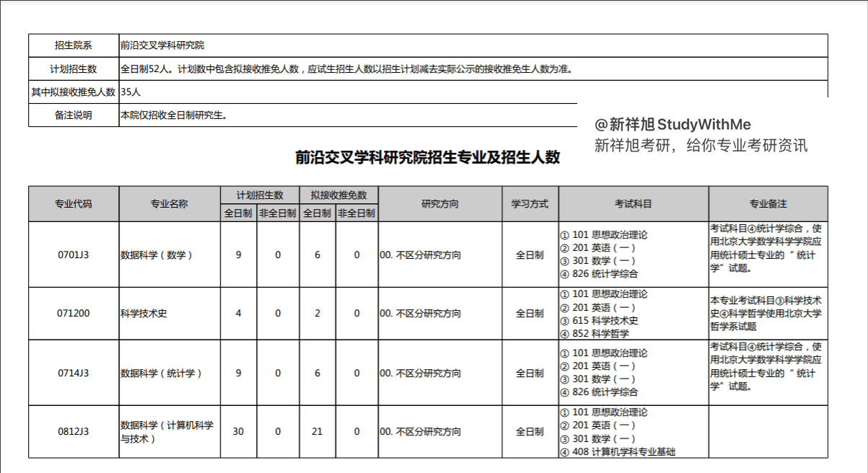Select the 专业代码 column header
The width and height of the screenshot is (868, 473).
74,204
